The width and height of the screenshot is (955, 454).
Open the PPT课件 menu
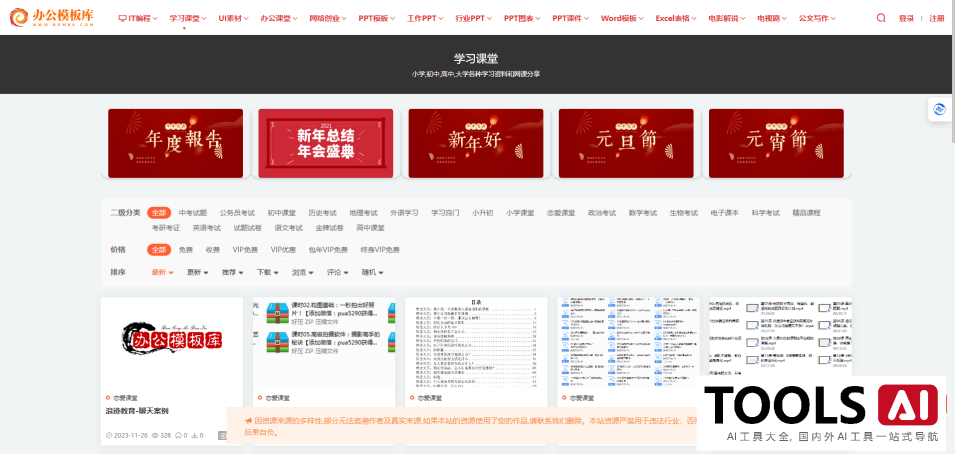(x=571, y=18)
